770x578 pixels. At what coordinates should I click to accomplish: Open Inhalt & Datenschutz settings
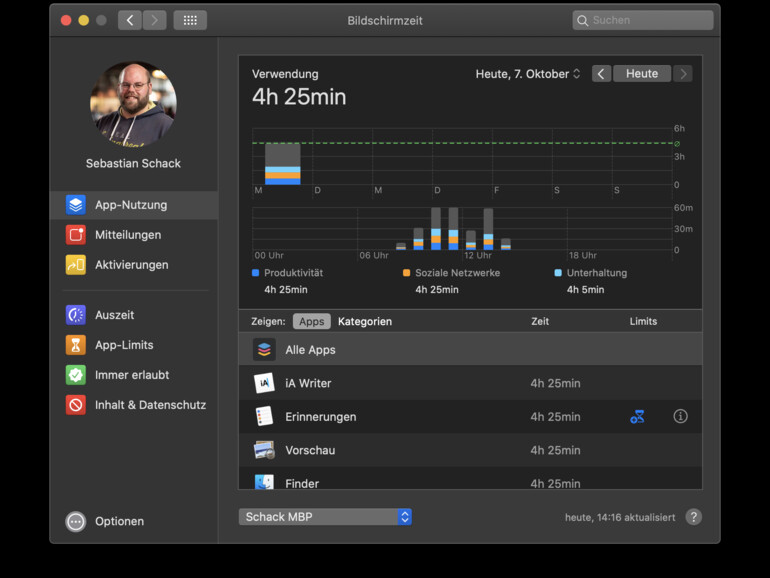(150, 405)
